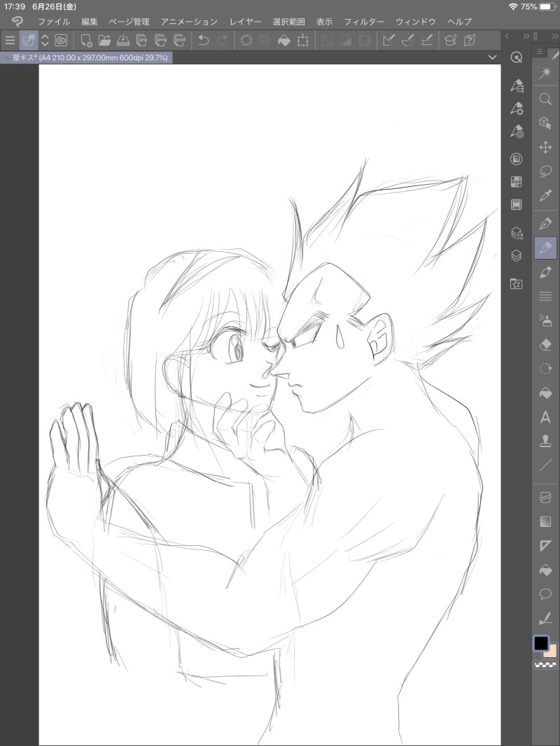
Task: Select the Zoom magnifier tool
Action: pos(545,99)
